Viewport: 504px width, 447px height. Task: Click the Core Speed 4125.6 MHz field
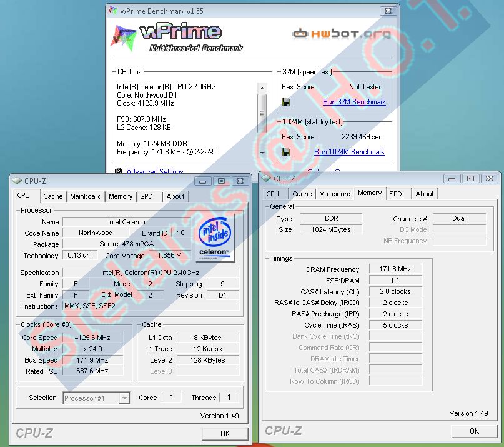click(92, 338)
